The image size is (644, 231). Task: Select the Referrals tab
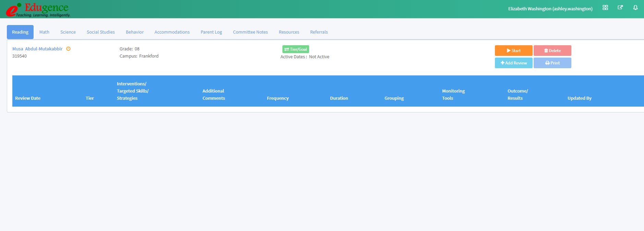pyautogui.click(x=319, y=32)
